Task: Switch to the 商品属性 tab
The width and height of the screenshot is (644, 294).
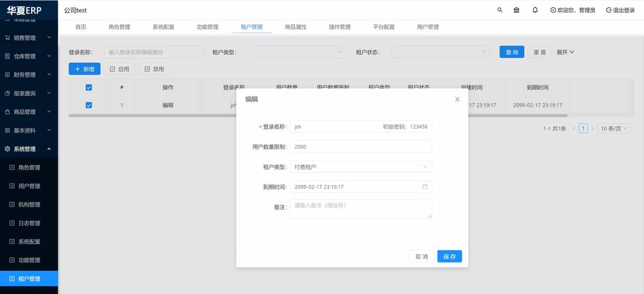Action: click(295, 27)
